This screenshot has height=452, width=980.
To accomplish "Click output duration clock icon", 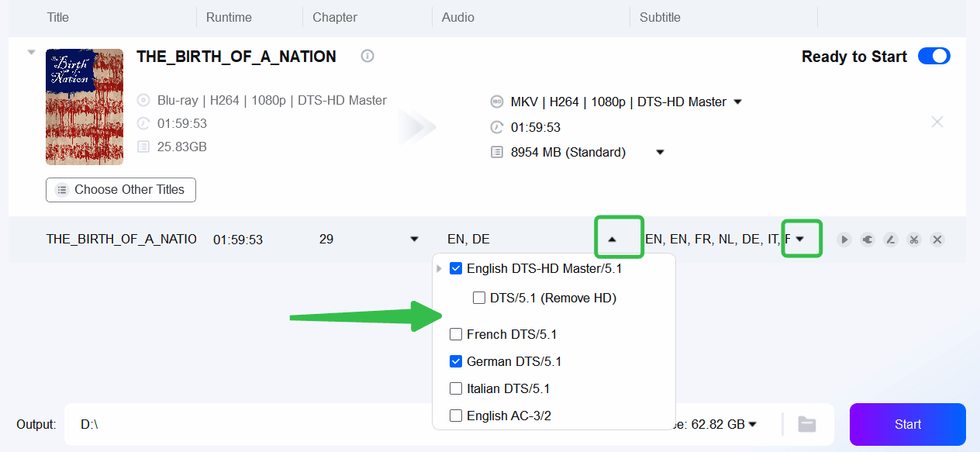I will [497, 127].
